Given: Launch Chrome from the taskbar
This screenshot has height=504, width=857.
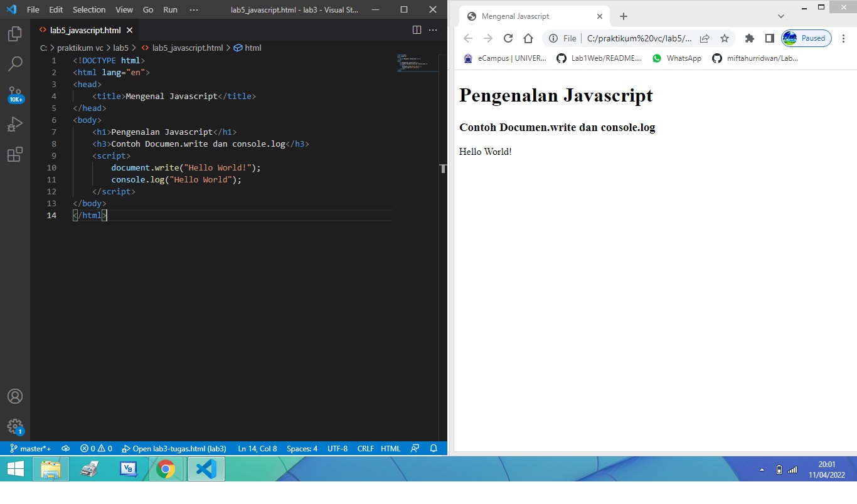Looking at the screenshot, I should [x=166, y=469].
